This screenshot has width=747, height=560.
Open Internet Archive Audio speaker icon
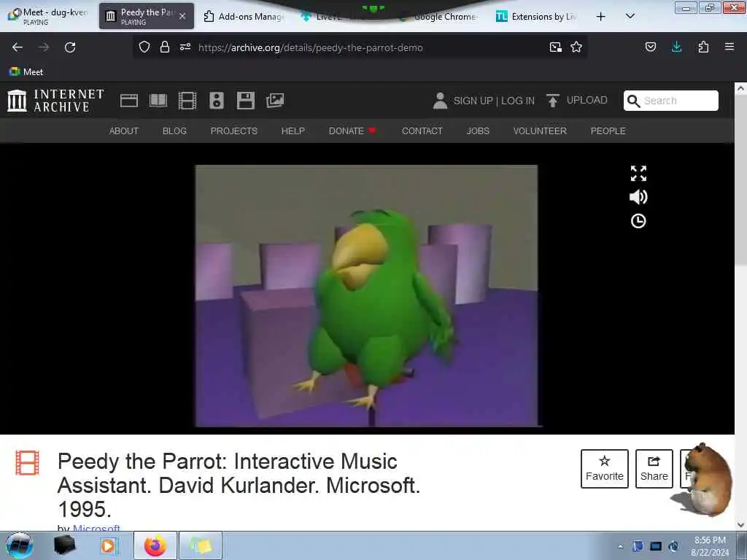(x=216, y=101)
